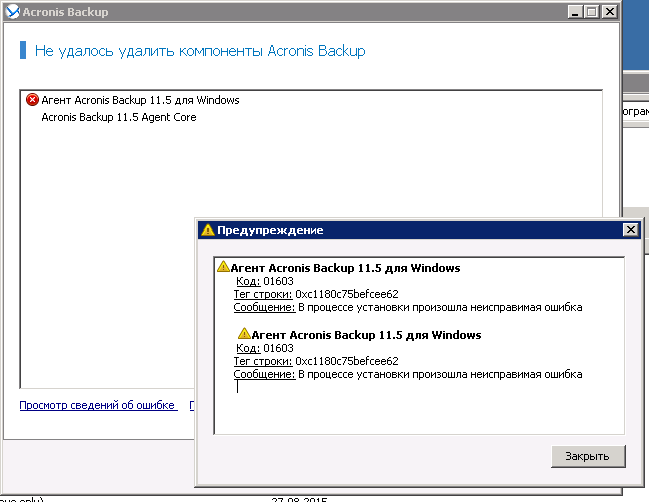Click the first yellow warning icon in message list

pos(223,267)
